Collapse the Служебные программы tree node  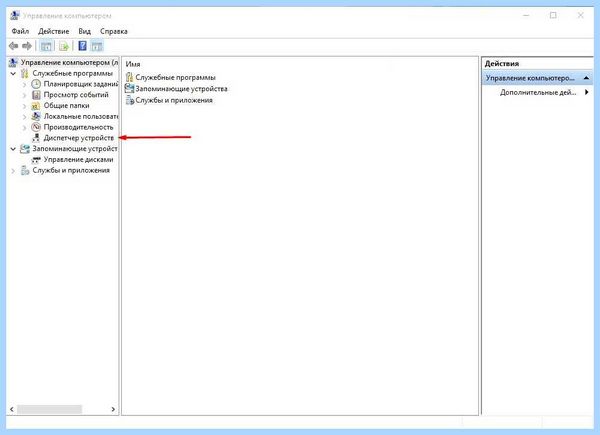(13, 73)
